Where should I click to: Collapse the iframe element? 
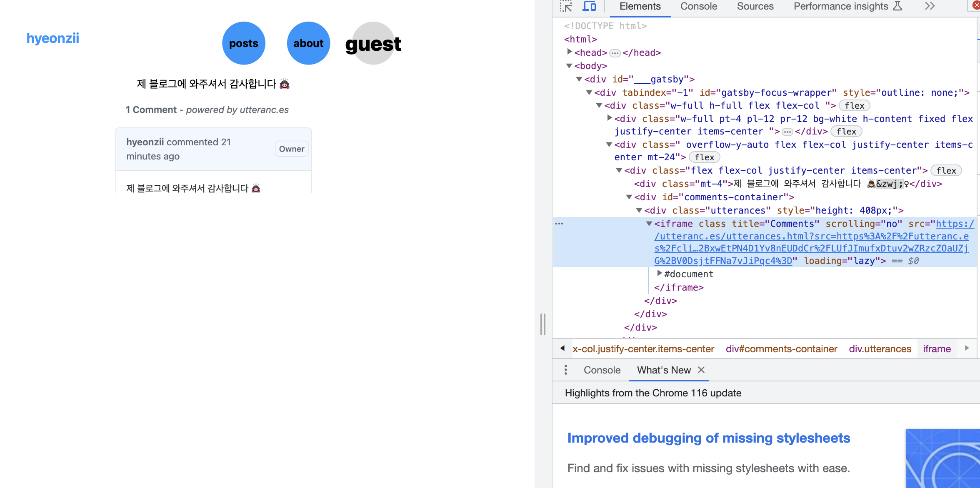click(649, 224)
